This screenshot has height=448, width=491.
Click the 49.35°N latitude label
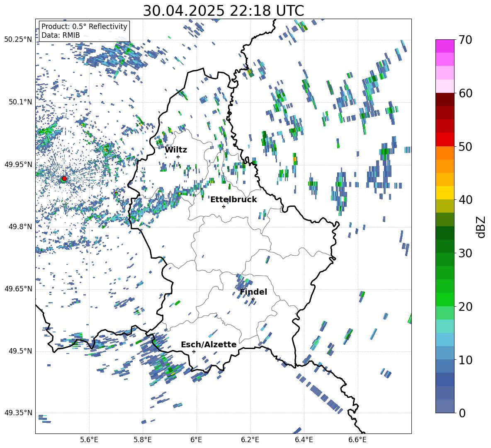tap(18, 413)
